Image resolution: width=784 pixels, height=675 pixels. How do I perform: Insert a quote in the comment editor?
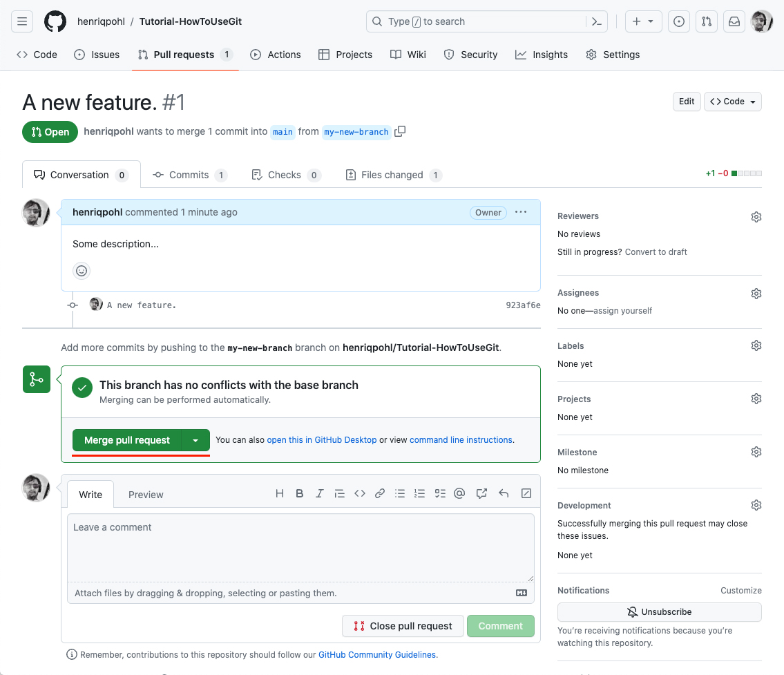click(x=339, y=493)
